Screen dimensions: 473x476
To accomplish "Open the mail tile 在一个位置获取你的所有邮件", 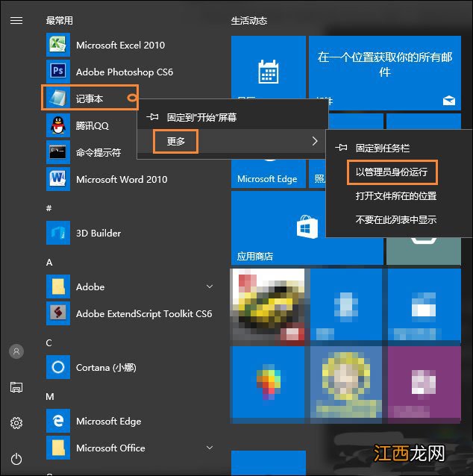I will tap(385, 73).
